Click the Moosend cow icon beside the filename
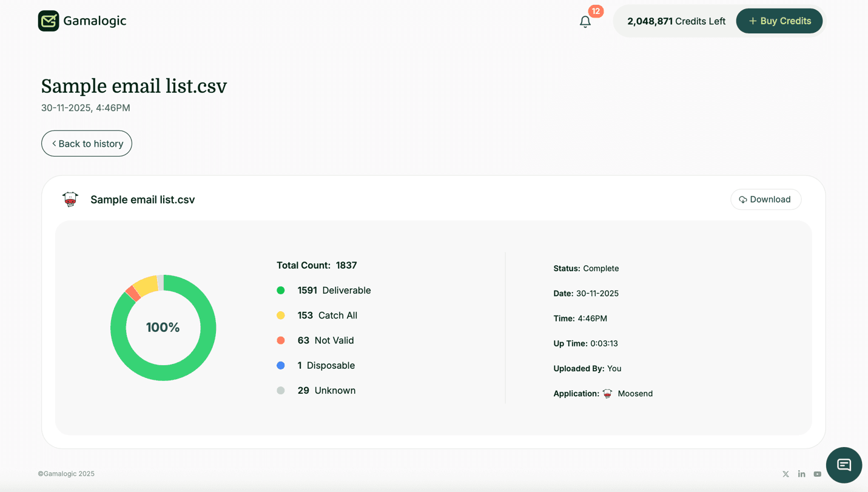 pos(70,199)
